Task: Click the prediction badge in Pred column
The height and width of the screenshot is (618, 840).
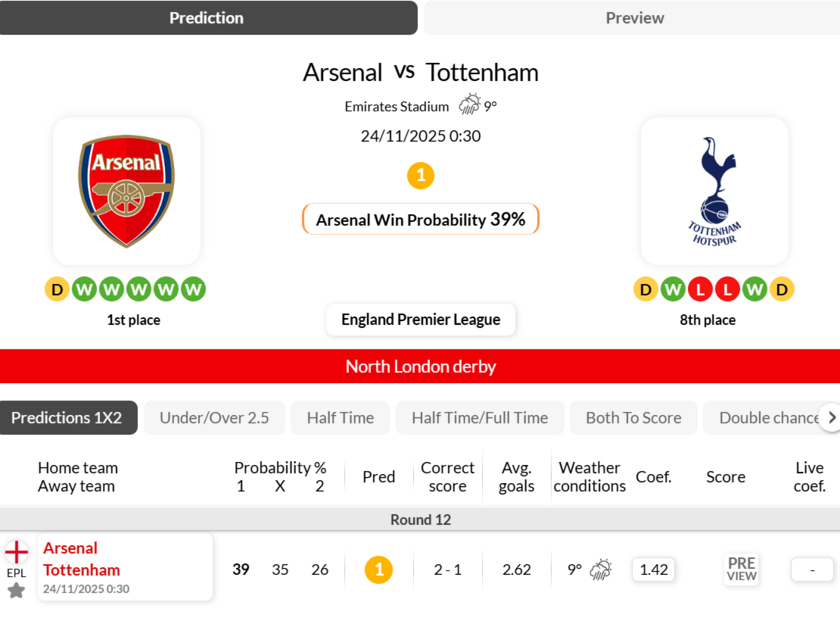Action: tap(378, 570)
